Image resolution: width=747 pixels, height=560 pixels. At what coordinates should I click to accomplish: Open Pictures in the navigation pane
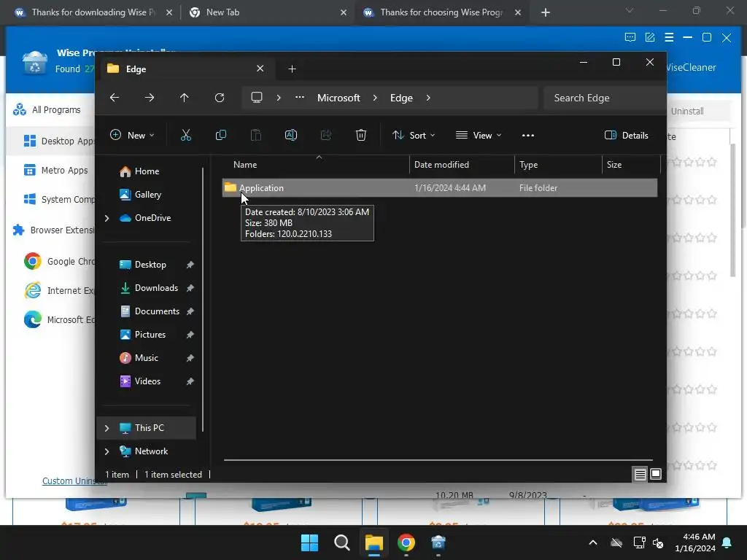tap(150, 335)
